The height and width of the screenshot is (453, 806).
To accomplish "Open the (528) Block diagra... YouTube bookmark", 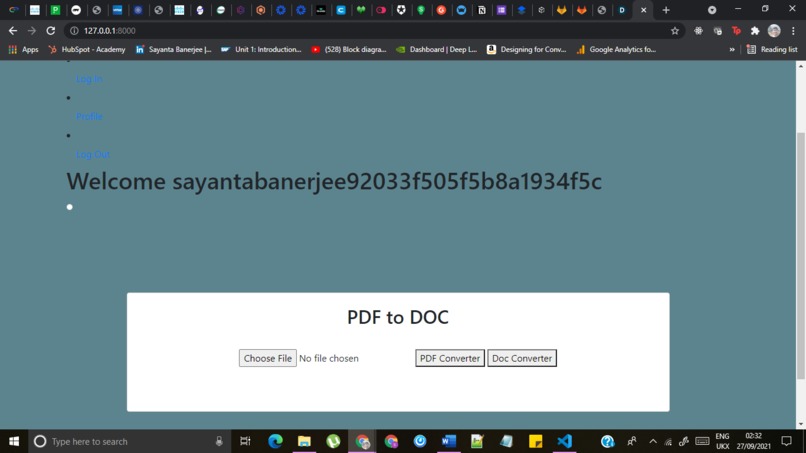I will [x=349, y=49].
